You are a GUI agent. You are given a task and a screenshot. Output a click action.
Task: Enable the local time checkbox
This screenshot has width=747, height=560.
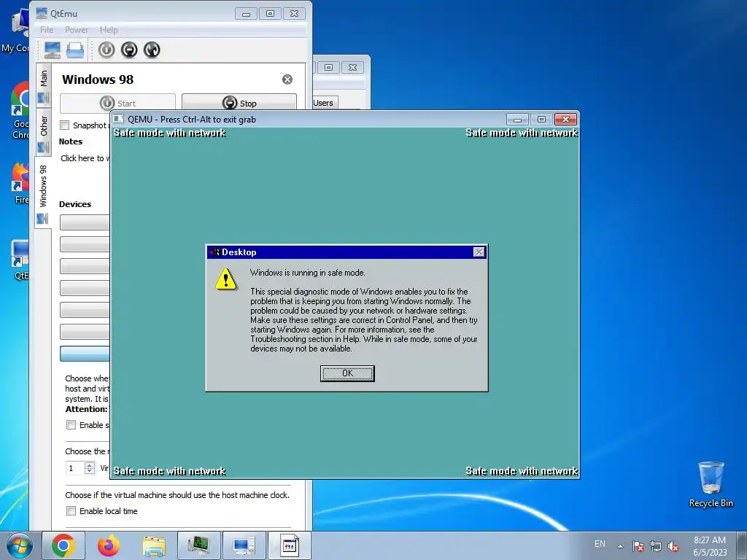coord(71,511)
